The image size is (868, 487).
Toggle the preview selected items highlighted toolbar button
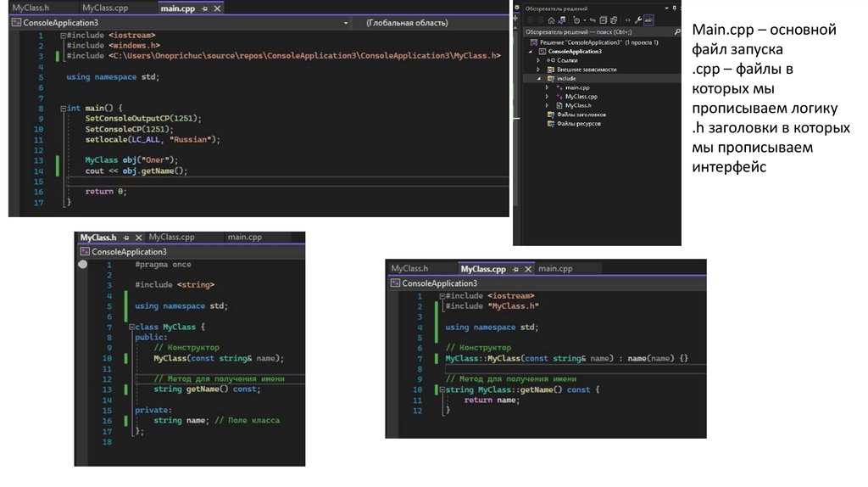pos(649,20)
